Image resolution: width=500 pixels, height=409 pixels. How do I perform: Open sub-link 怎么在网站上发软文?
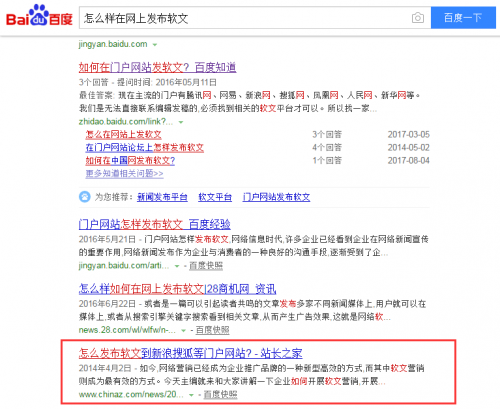[x=123, y=135]
